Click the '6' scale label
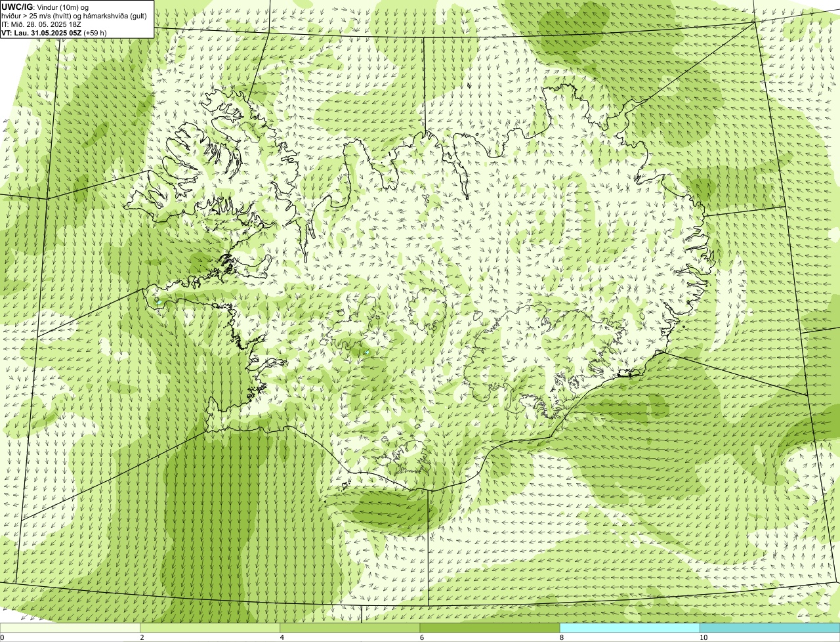840x642 pixels. 421,637
